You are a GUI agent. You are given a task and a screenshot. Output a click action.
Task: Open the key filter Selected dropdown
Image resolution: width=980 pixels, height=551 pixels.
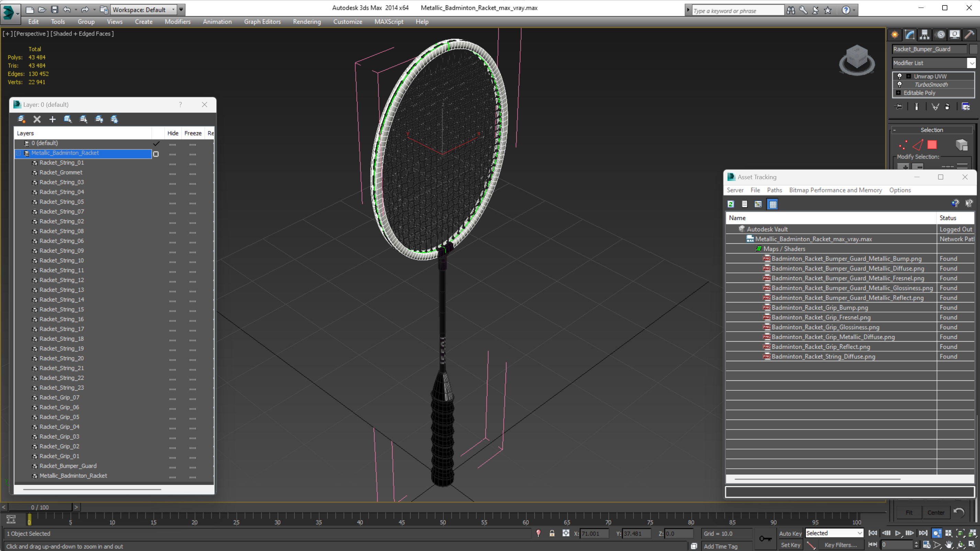[859, 533]
